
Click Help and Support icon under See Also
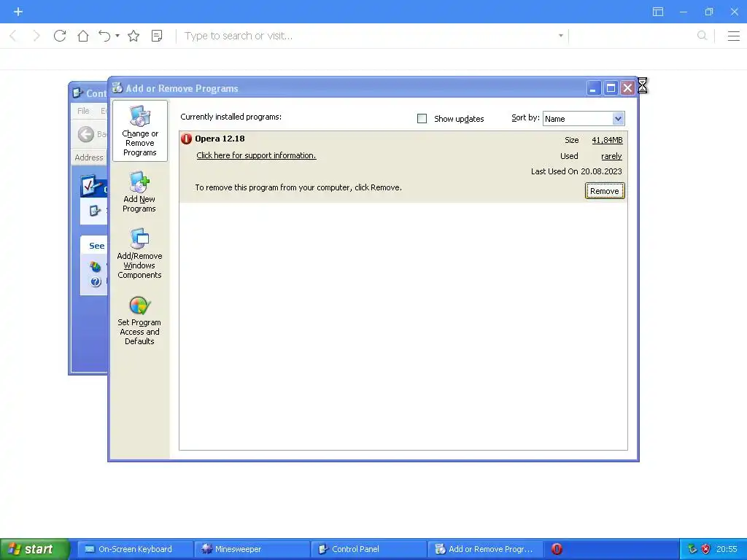96,282
